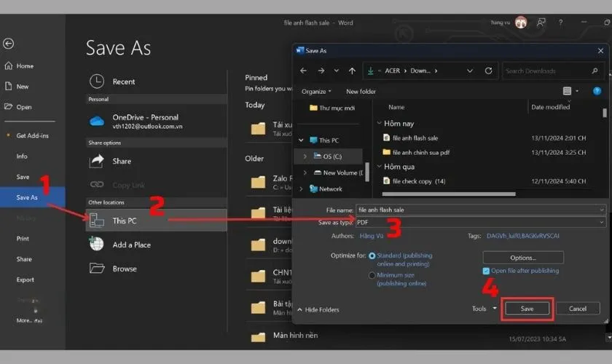The image size is (612, 364).
Task: Open the view options dropdown arrow
Action: click(577, 91)
